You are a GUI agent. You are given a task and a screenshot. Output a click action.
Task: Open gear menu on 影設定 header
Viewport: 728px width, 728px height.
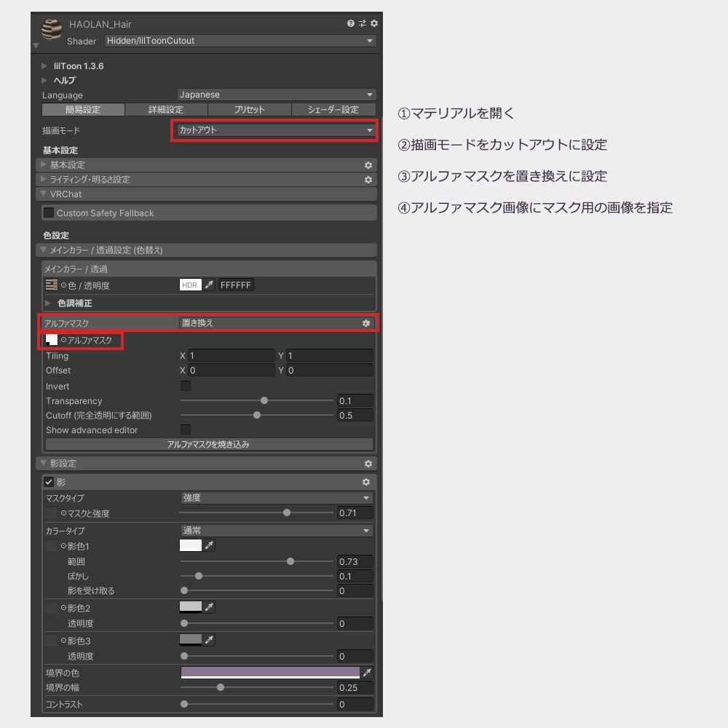tap(368, 464)
